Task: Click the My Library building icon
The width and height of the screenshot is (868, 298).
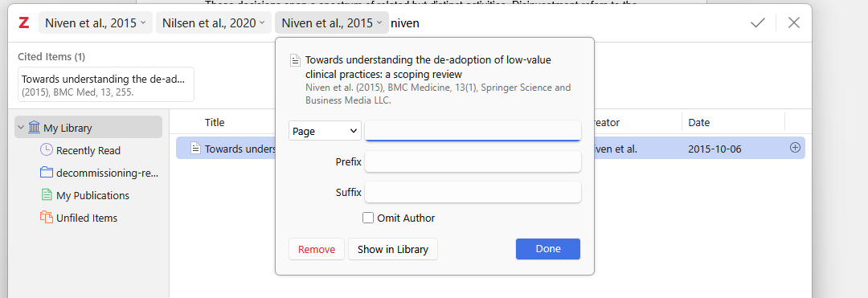Action: coord(34,128)
